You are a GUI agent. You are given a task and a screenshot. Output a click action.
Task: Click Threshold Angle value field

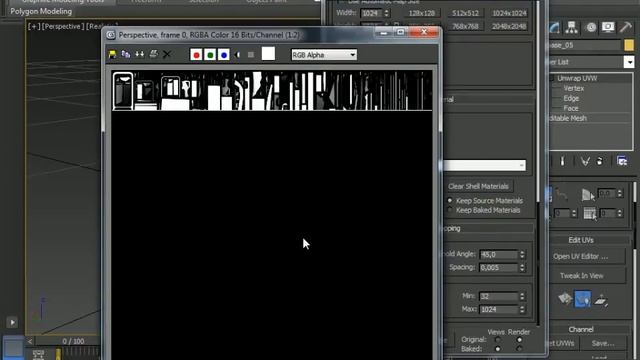tap(498, 255)
